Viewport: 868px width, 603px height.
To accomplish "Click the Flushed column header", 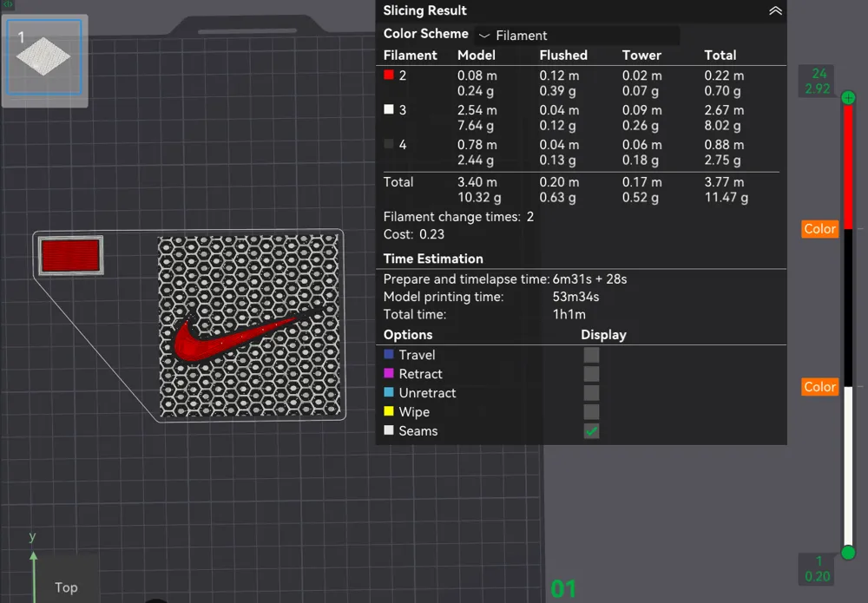I will [x=563, y=56].
